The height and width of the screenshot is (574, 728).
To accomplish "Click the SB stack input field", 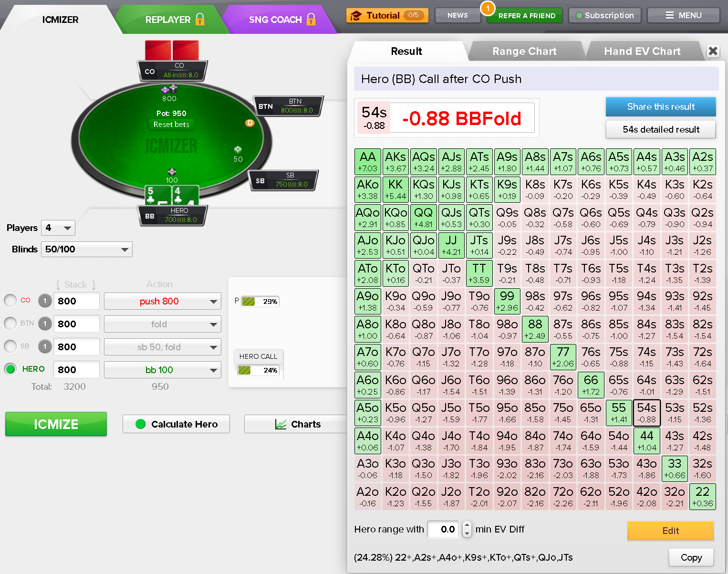I will pyautogui.click(x=76, y=347).
